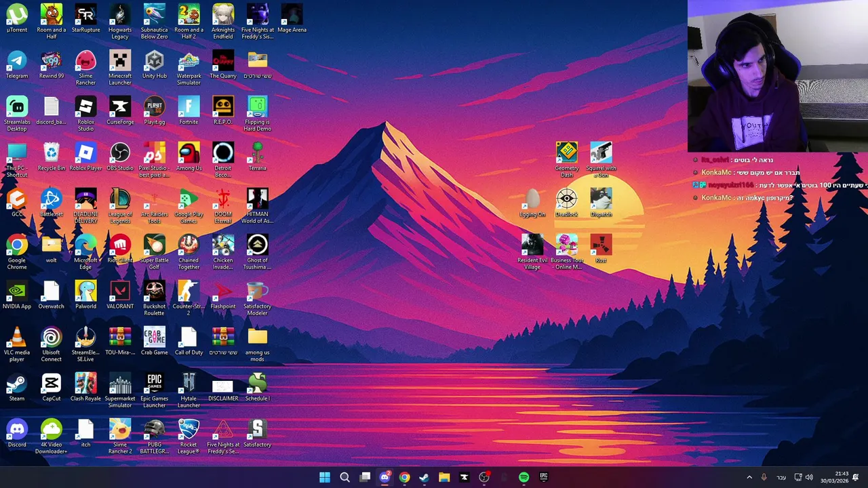Select the Terraria desktop icon

click(x=257, y=157)
